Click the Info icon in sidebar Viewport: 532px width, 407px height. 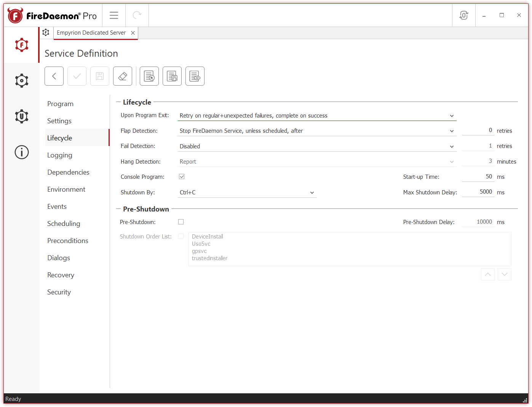pos(21,152)
